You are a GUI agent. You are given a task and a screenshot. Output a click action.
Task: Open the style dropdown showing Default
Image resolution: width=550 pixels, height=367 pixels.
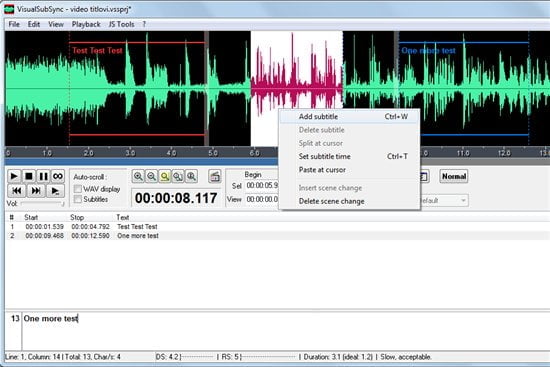pos(444,201)
